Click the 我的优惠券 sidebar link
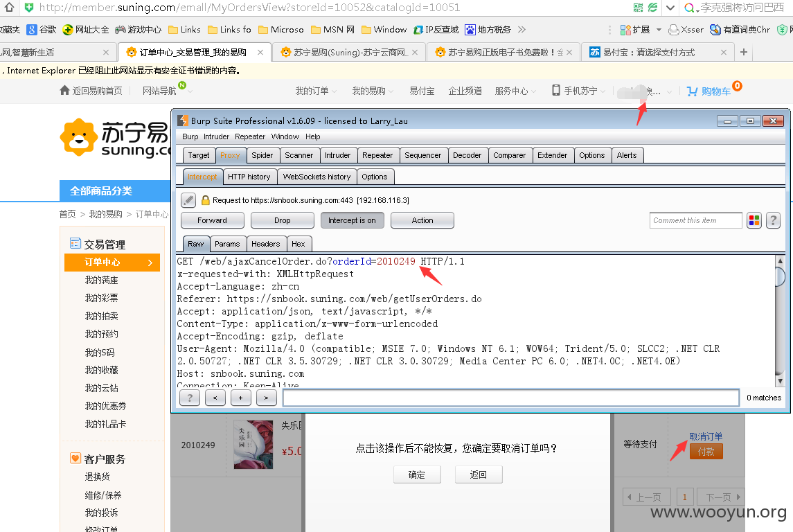Viewport: 793px width, 532px height. 105,406
